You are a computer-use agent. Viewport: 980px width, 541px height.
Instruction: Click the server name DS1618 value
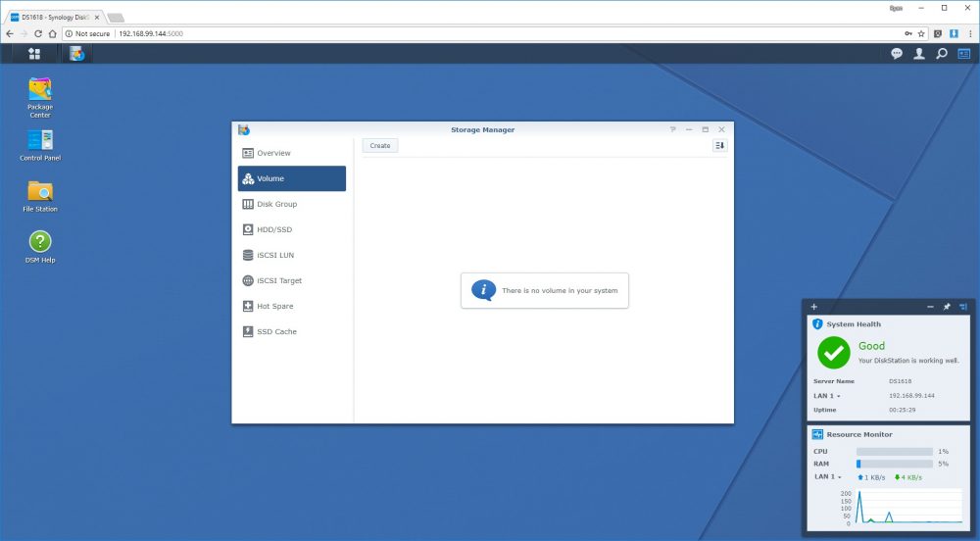pos(900,381)
